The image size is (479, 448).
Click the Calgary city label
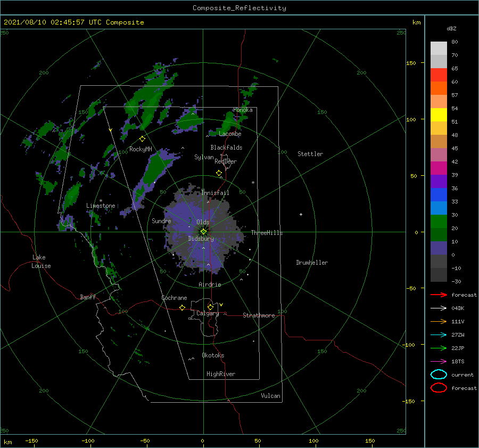coord(208,313)
